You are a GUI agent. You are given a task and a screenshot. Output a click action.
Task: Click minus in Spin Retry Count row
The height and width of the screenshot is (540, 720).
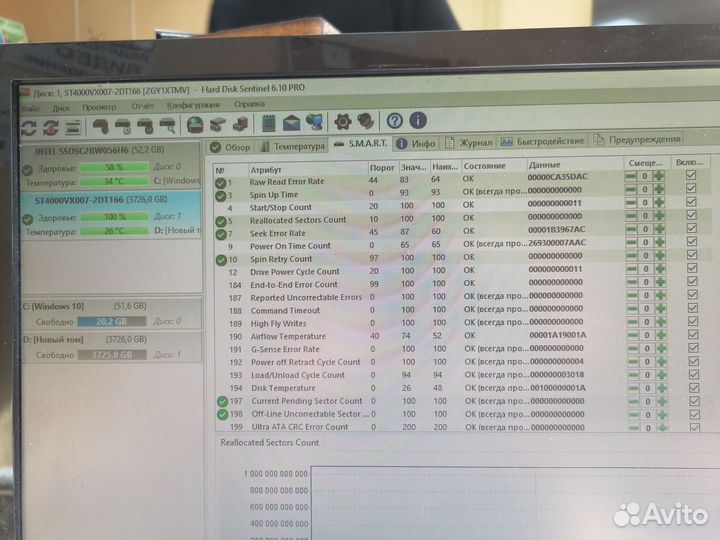tap(632, 255)
